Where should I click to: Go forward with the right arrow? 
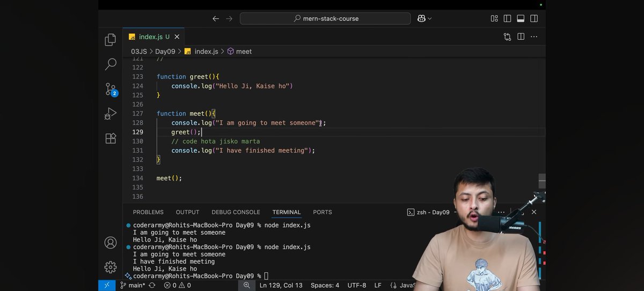tap(229, 18)
